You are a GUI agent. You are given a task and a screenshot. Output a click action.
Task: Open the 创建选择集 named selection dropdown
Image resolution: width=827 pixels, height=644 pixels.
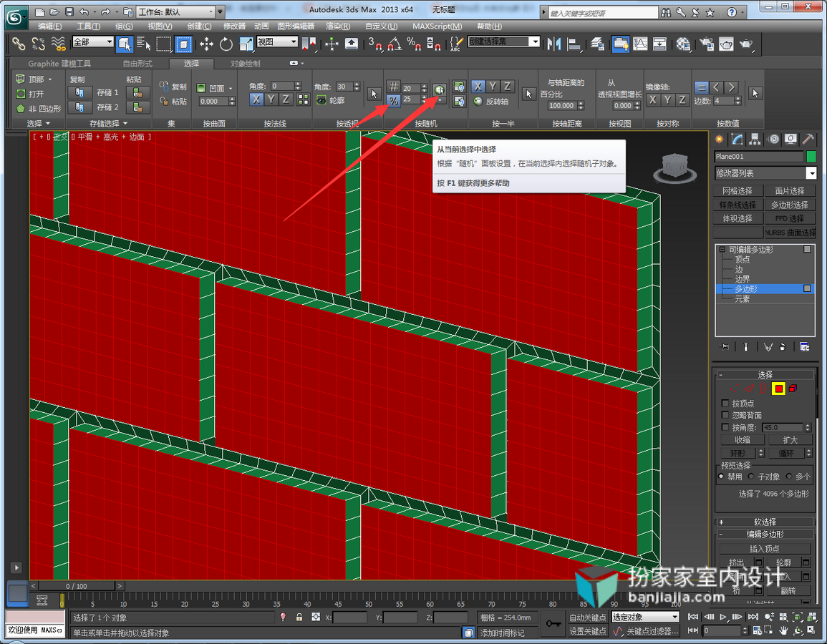(504, 42)
